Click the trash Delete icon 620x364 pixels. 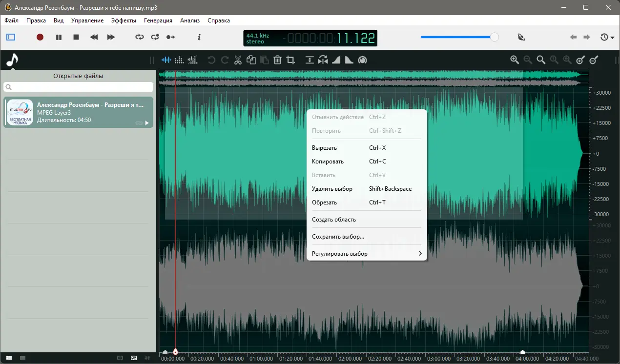pyautogui.click(x=277, y=60)
